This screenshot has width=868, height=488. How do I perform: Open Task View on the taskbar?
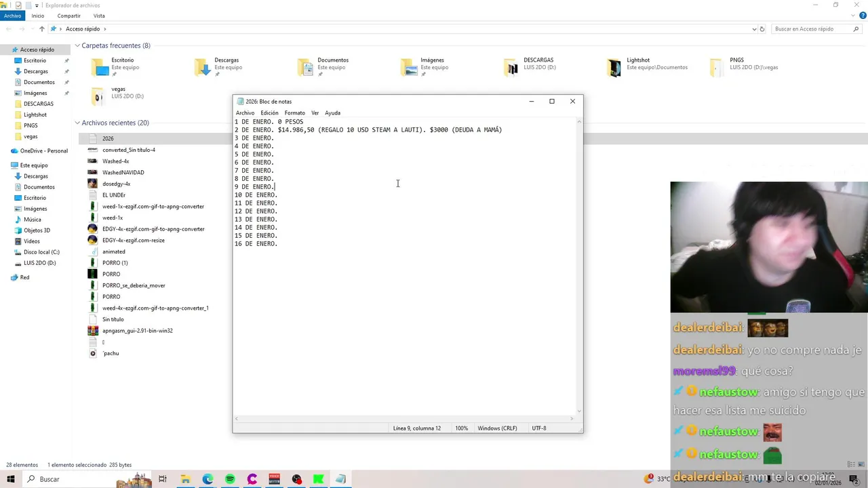click(163, 479)
